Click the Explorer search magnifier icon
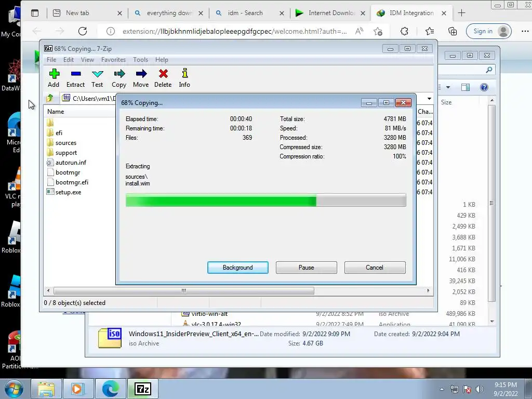This screenshot has width=532, height=399. point(489,70)
